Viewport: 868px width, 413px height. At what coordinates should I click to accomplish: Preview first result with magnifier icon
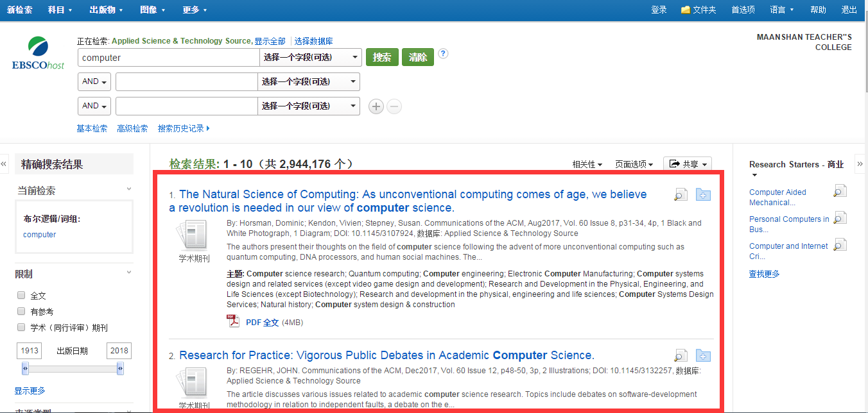(x=681, y=195)
